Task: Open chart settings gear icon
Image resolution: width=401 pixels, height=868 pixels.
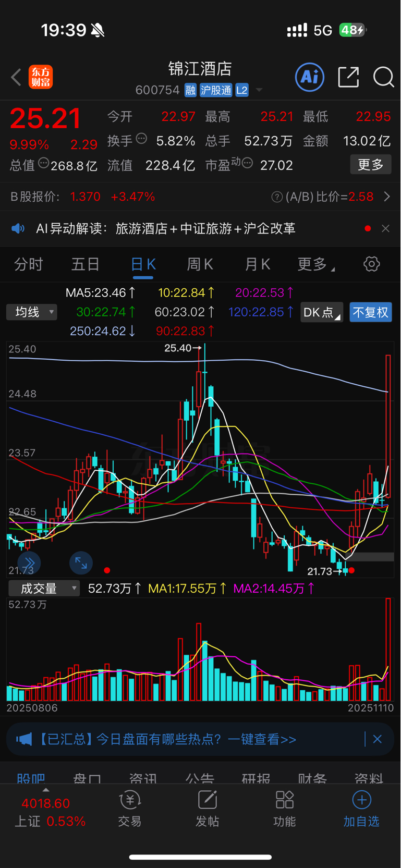Action: click(372, 264)
